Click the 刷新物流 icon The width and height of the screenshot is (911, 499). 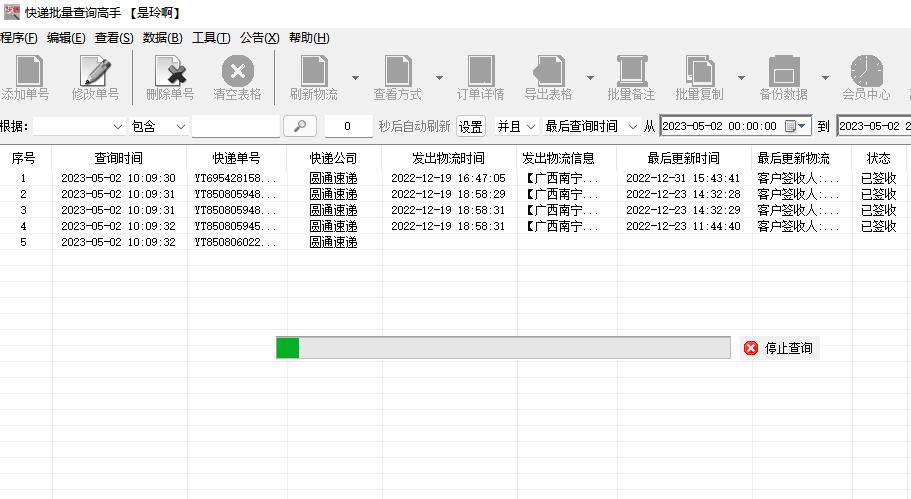point(314,71)
